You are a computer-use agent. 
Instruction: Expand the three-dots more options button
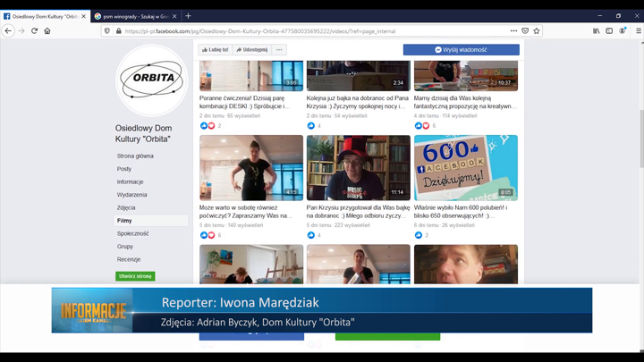[x=280, y=50]
